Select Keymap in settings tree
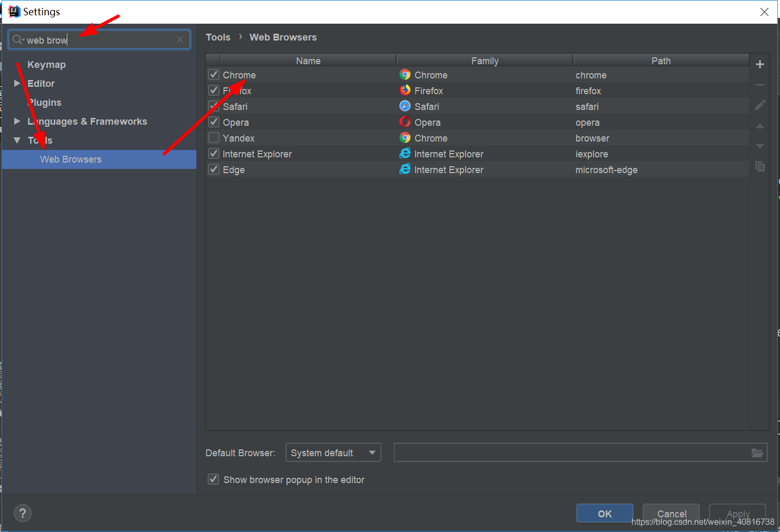This screenshot has width=780, height=532. tap(46, 64)
